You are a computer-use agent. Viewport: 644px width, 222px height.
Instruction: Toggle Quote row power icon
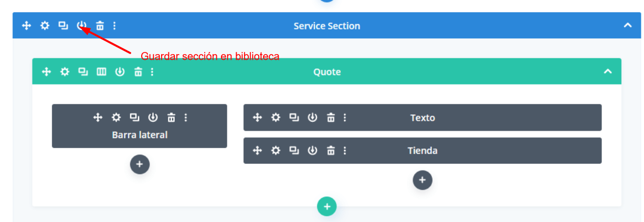point(120,72)
